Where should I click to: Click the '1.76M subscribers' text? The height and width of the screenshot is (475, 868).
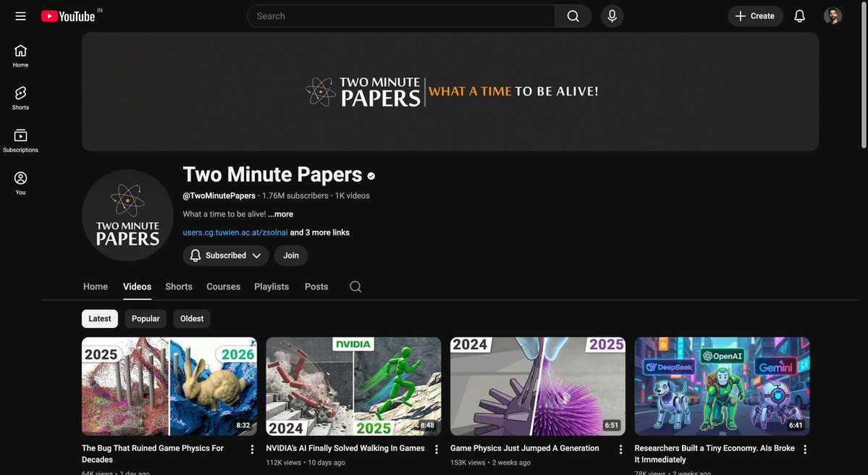[295, 196]
